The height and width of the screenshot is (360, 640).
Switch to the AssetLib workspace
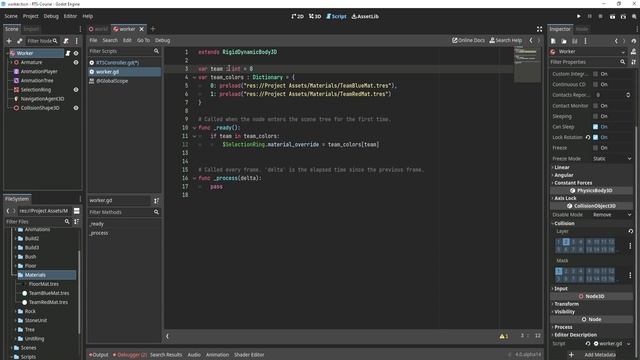(x=365, y=16)
